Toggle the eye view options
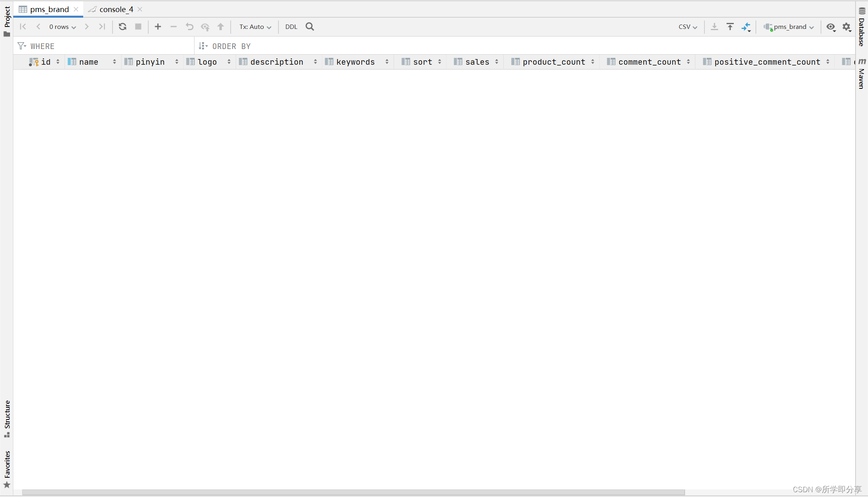The width and height of the screenshot is (868, 497). pos(831,27)
